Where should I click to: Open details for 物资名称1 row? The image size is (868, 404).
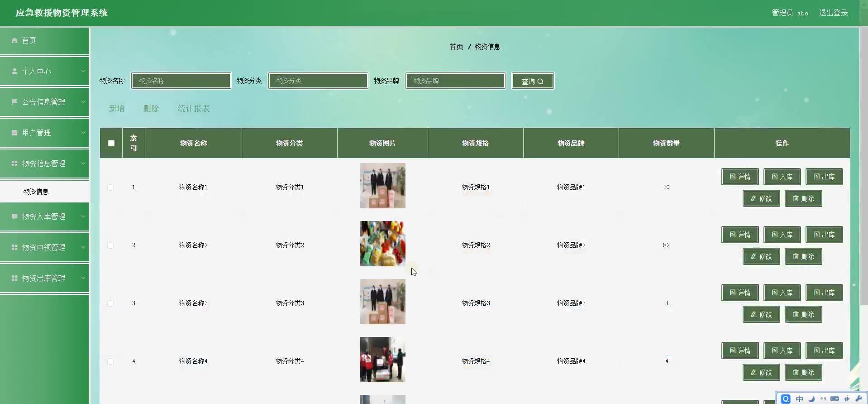click(740, 177)
